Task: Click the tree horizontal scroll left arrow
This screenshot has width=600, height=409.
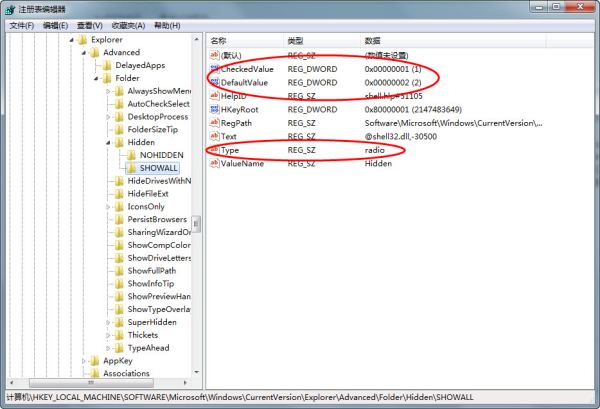Action: (11, 382)
